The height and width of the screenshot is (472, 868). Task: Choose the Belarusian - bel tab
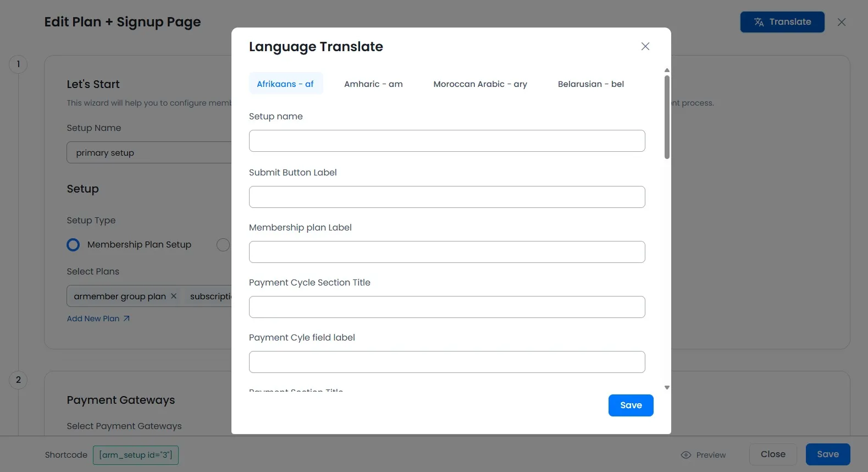click(590, 84)
